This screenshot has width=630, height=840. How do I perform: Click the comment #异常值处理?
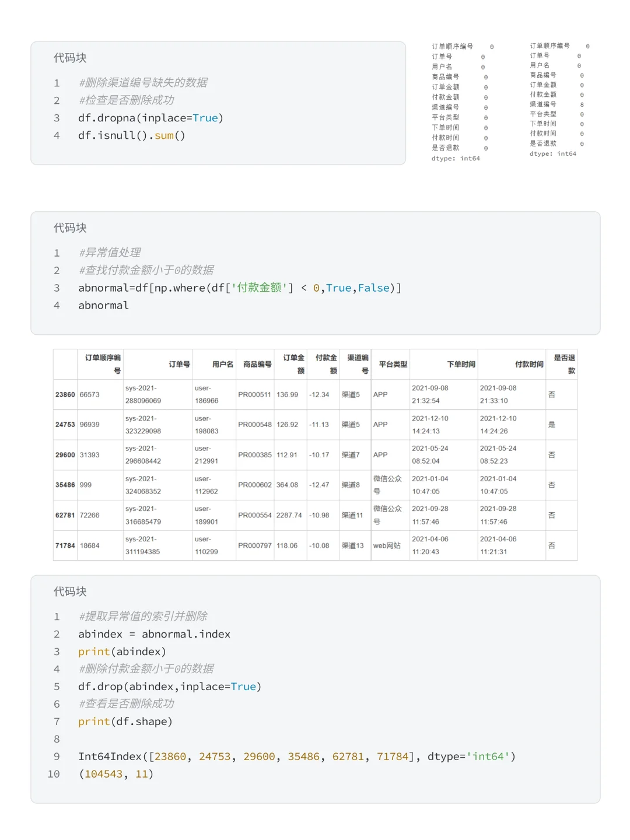[110, 253]
